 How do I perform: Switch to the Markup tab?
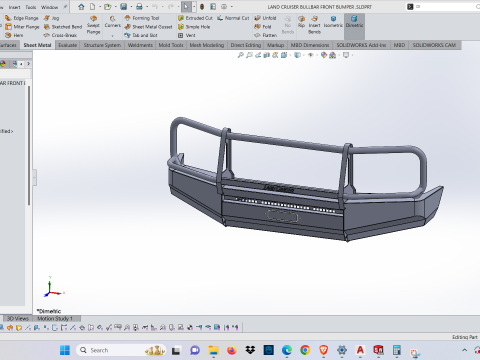[x=275, y=45]
